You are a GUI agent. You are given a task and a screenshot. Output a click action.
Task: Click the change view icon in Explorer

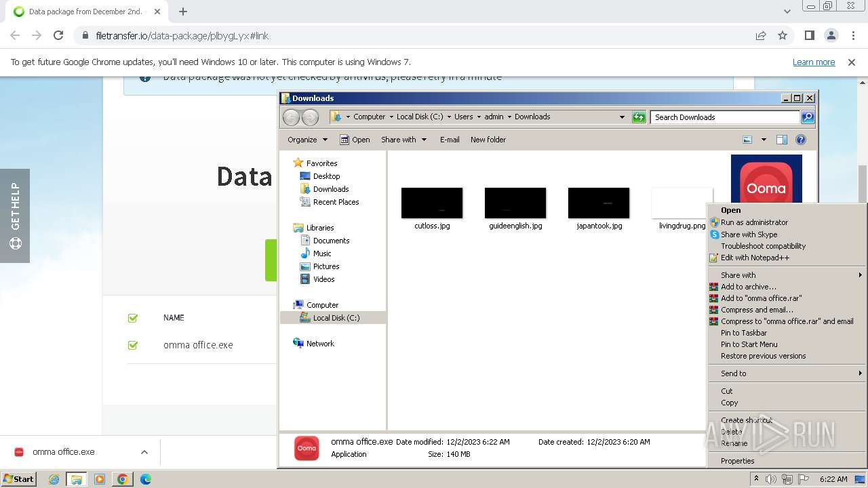click(x=747, y=140)
